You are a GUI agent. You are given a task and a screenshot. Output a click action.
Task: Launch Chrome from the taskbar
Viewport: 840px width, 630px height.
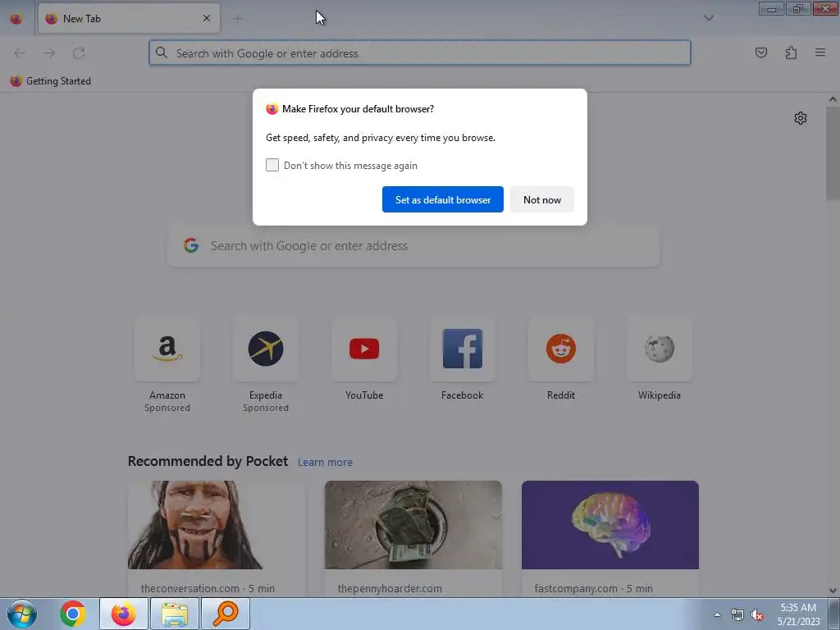pyautogui.click(x=73, y=614)
